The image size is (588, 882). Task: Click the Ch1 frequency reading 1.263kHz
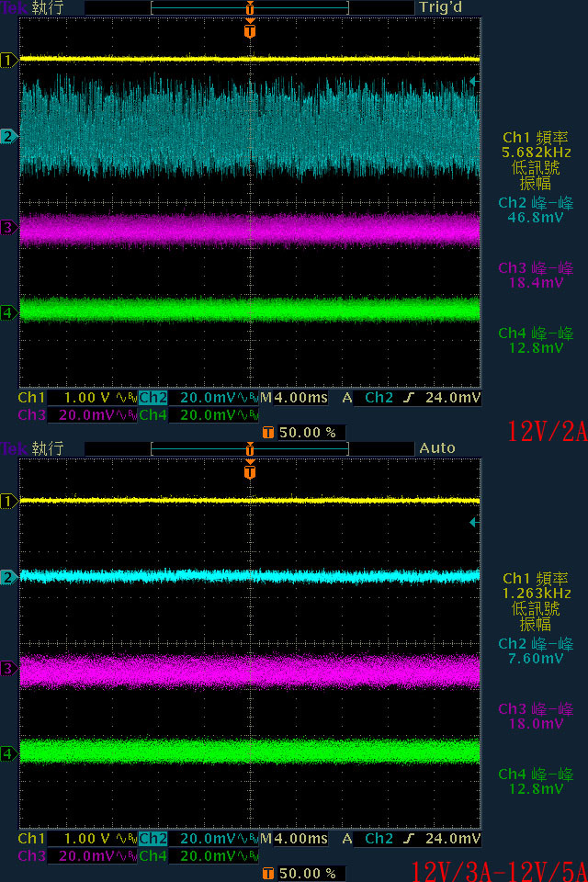coord(537,594)
